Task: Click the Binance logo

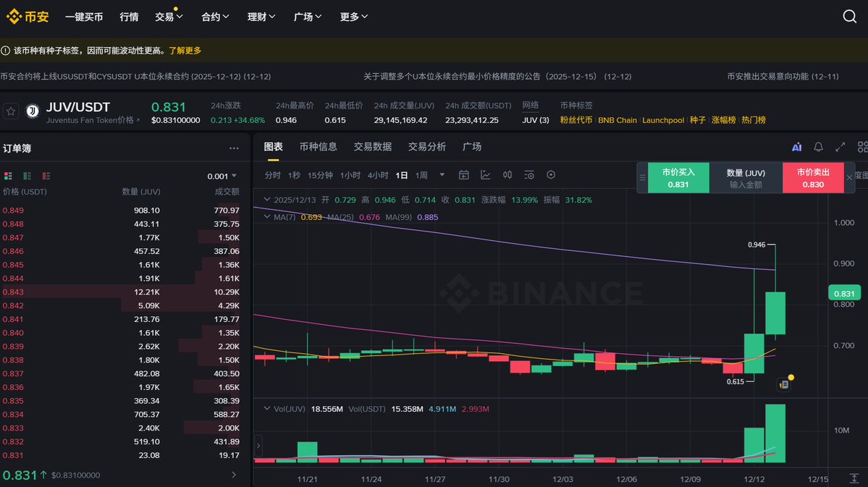Action: 27,17
